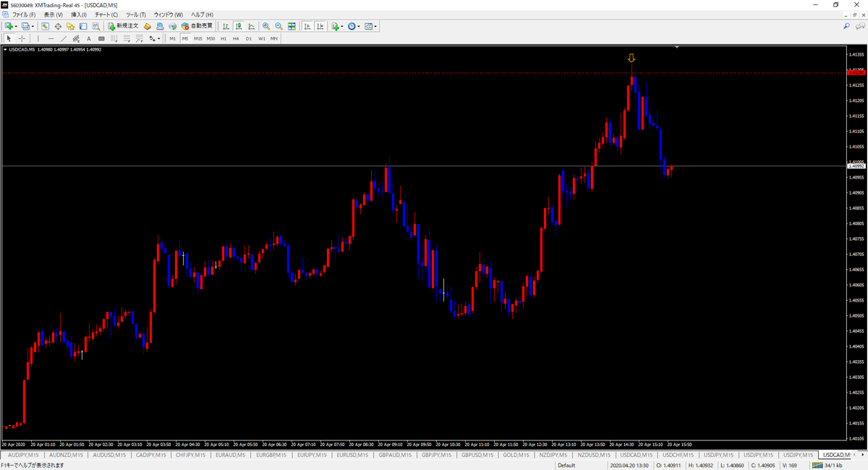Switch chart to line chart style

pos(250,26)
